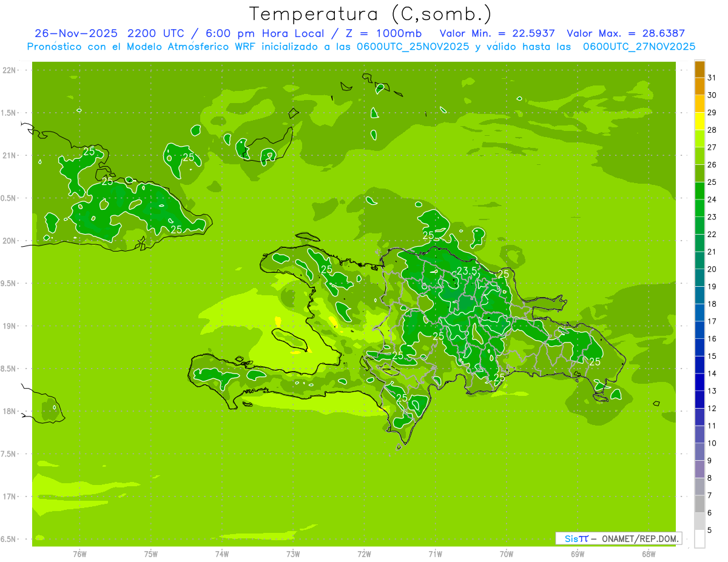Click longitude axis label '72W'

point(365,554)
